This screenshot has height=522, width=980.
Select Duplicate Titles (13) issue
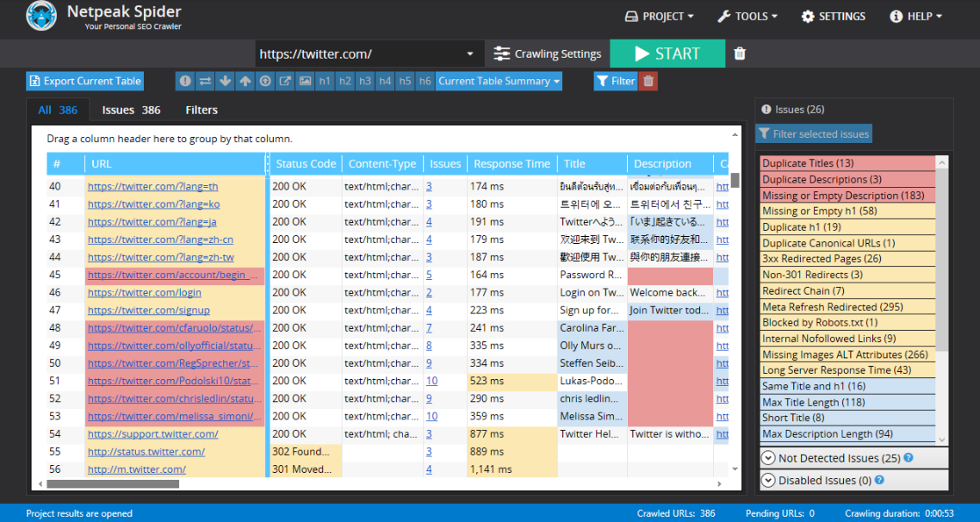coord(847,163)
